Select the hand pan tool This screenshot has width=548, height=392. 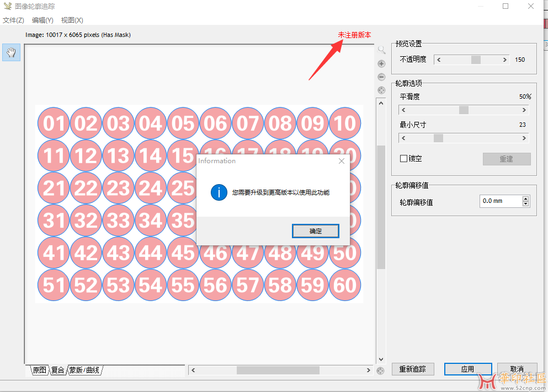coord(11,52)
